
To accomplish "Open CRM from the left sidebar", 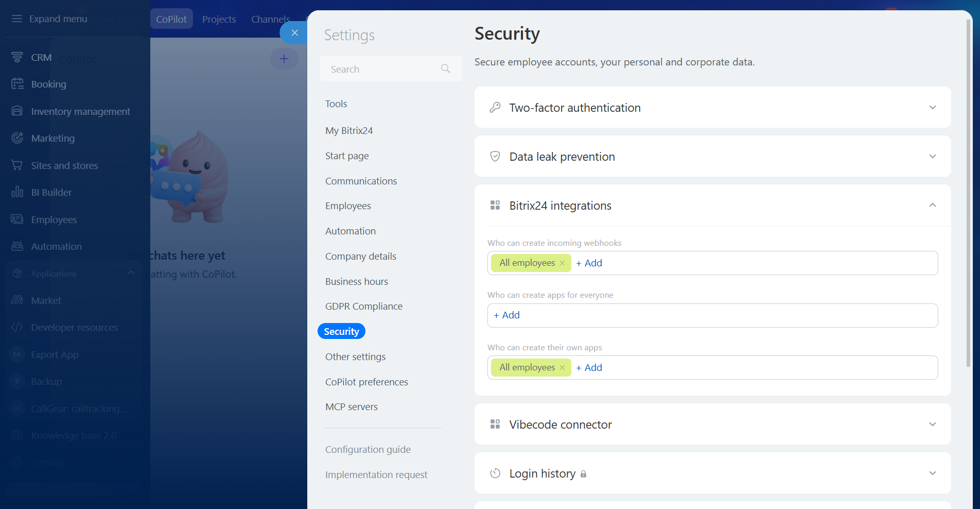I will 41,57.
